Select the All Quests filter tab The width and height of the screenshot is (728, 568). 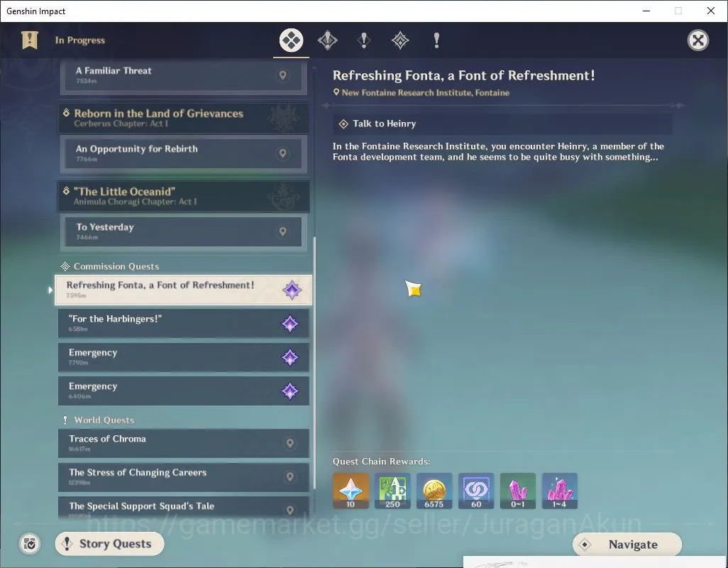point(291,40)
